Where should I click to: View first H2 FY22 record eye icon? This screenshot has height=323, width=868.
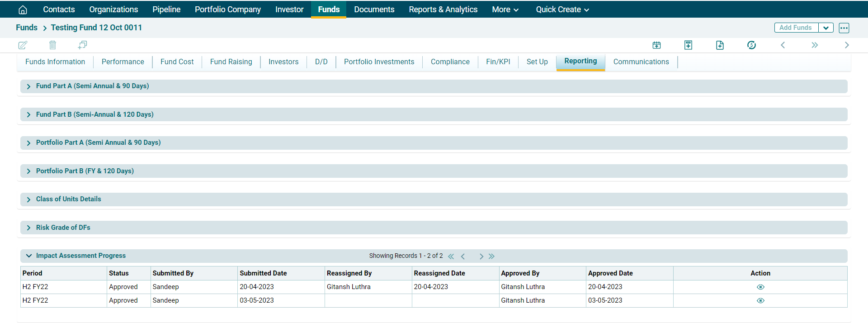[760, 287]
